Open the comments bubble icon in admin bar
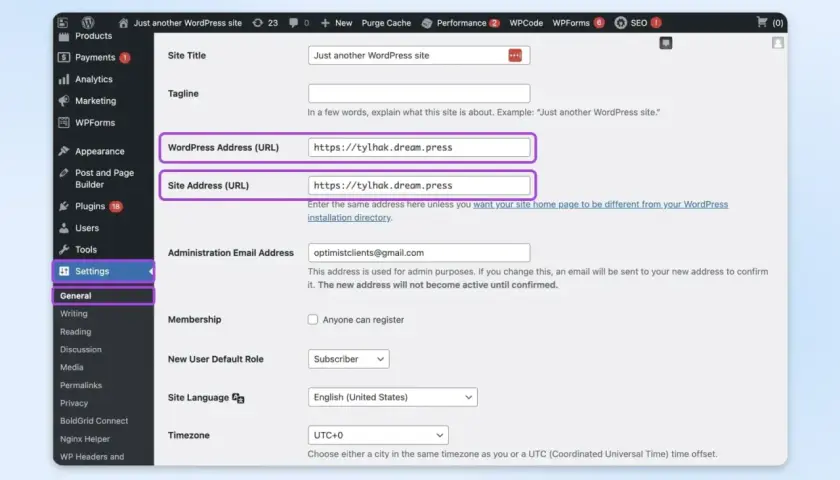840x480 pixels. pyautogui.click(x=293, y=23)
